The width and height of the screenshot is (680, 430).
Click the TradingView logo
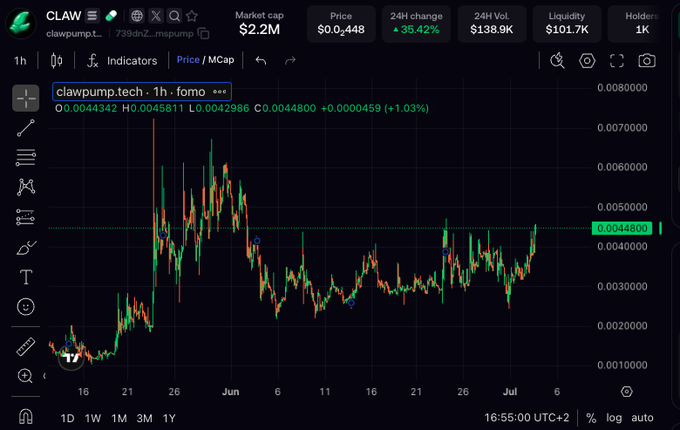click(x=71, y=358)
